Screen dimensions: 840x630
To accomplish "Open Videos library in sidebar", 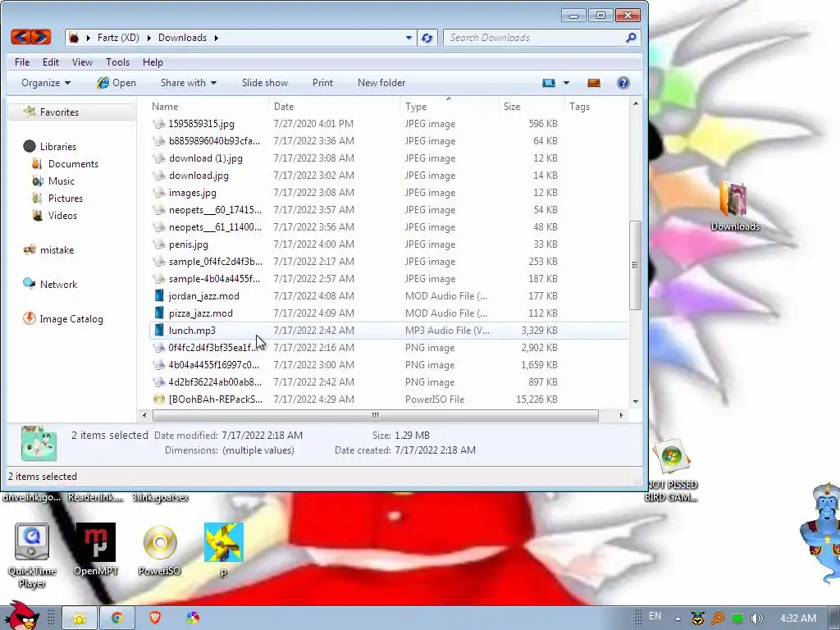I will [x=55, y=216].
